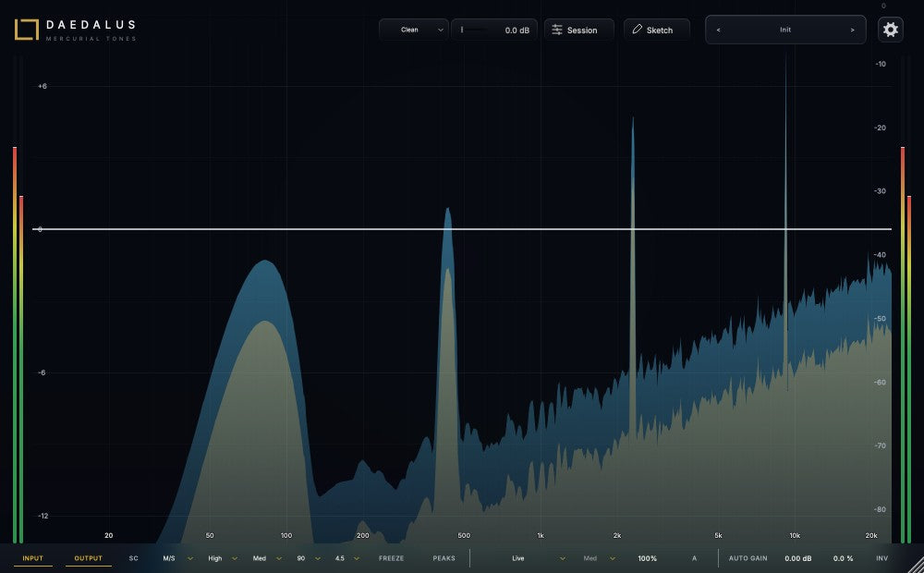Viewport: 924px width, 573px height.
Task: Activate Sketch mode
Action: pyautogui.click(x=656, y=30)
